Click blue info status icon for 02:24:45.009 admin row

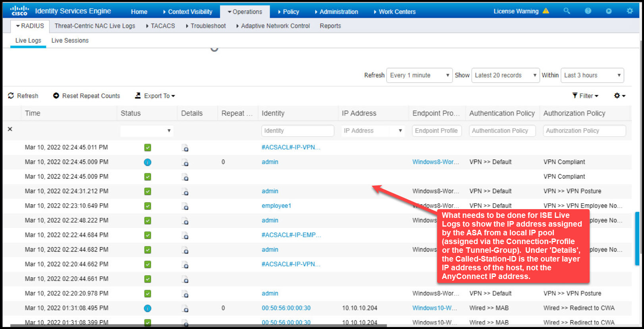[147, 162]
